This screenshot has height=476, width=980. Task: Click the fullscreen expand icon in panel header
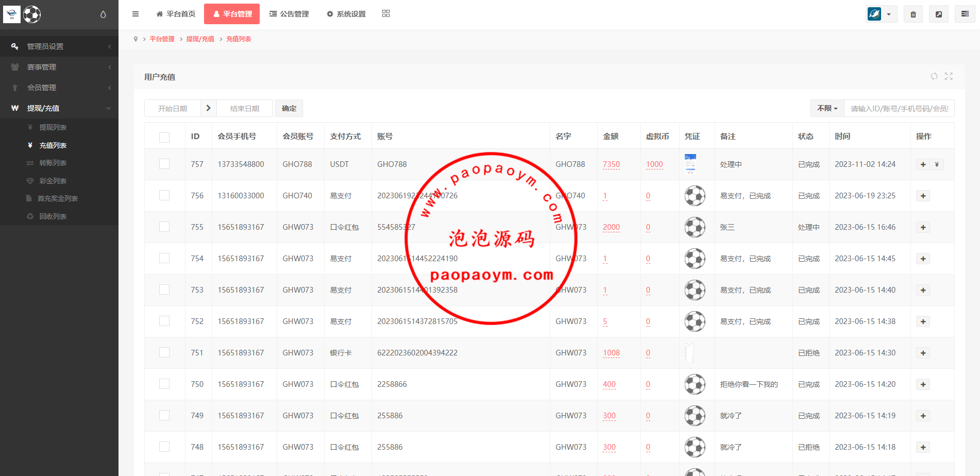[x=949, y=76]
